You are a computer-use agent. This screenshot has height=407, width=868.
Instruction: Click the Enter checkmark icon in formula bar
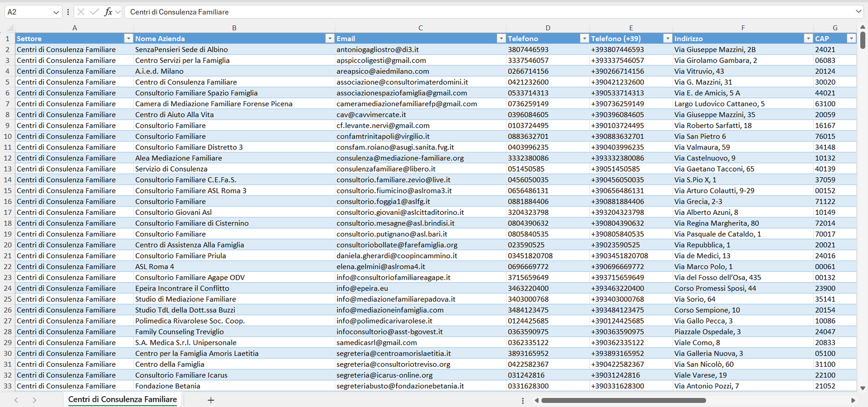[x=94, y=12]
